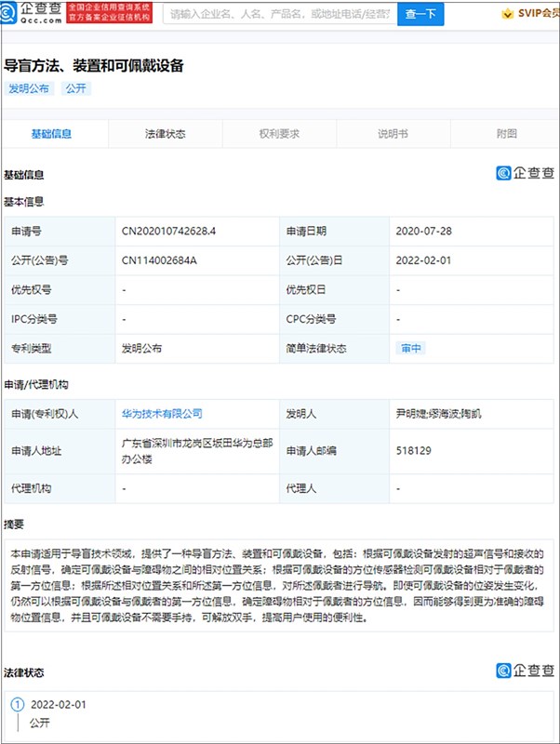The width and height of the screenshot is (560, 744).
Task: Click the 摘要 section heading
Action: pos(14,525)
